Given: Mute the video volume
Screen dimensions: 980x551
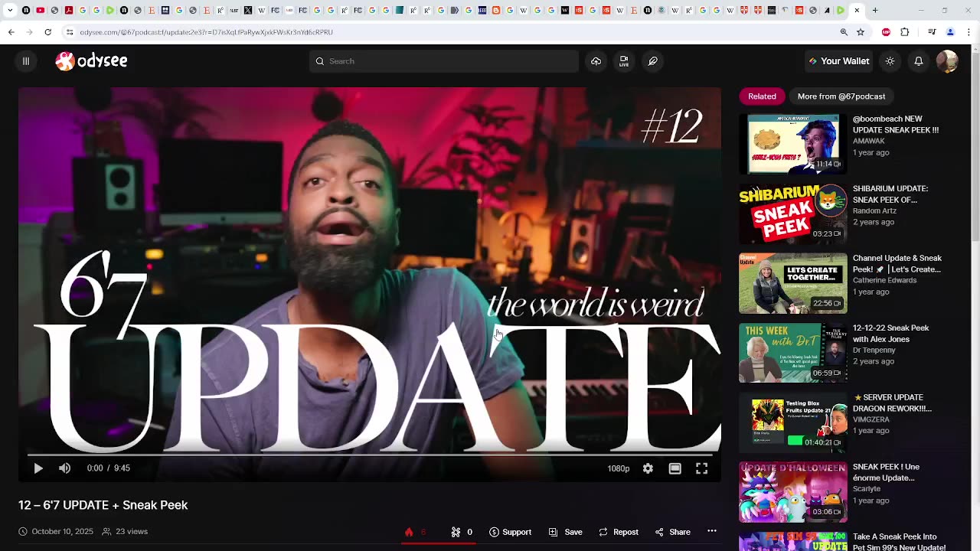Looking at the screenshot, I should pos(65,468).
